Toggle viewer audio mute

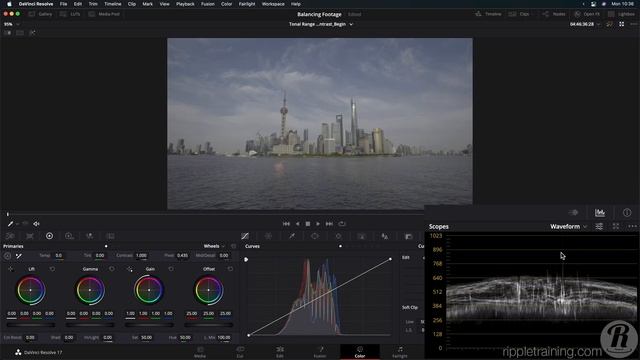pos(36,224)
